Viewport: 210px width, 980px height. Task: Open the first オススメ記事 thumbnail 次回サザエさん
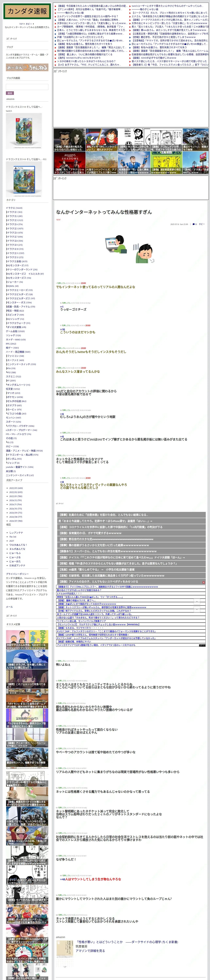[x=27, y=640]
